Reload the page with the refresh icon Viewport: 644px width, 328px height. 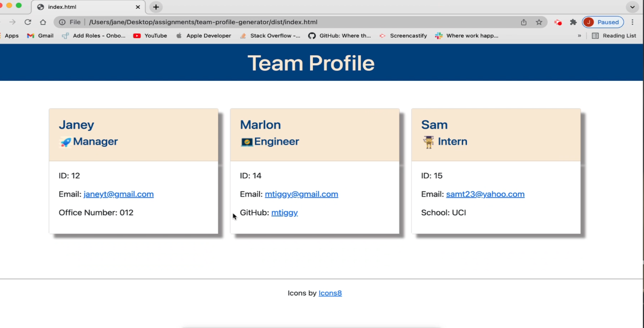(28, 22)
